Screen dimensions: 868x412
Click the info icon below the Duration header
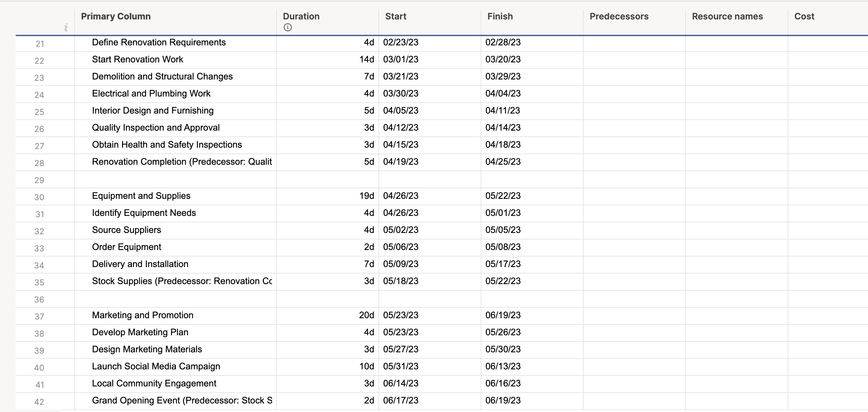[287, 27]
